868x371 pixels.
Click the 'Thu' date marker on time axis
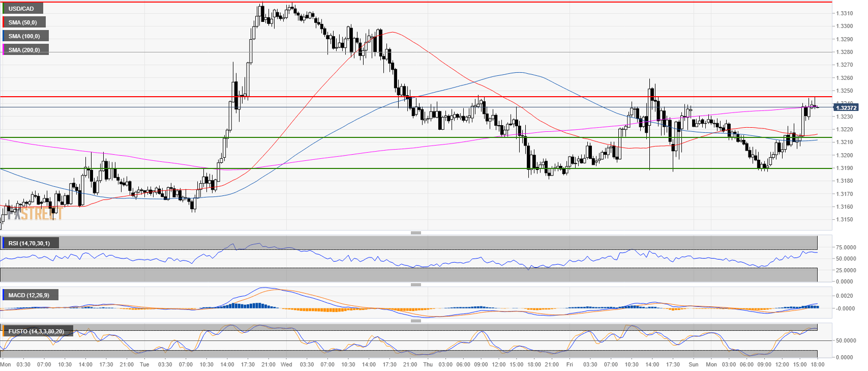(x=428, y=364)
